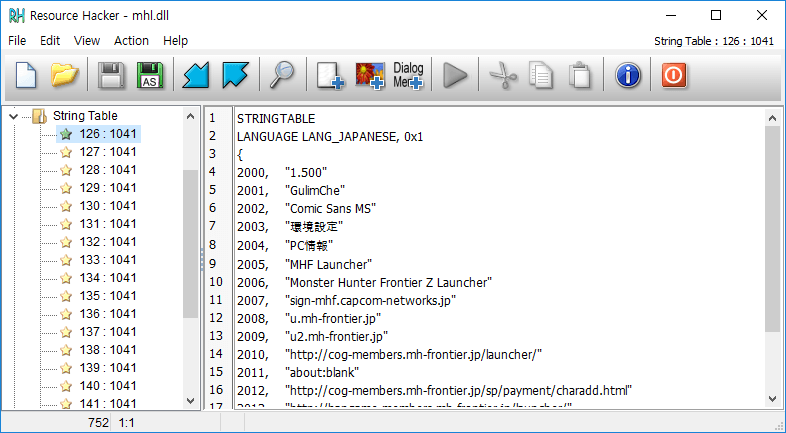Open the Edit menu
Image resolution: width=786 pixels, height=433 pixels.
pyautogui.click(x=50, y=41)
